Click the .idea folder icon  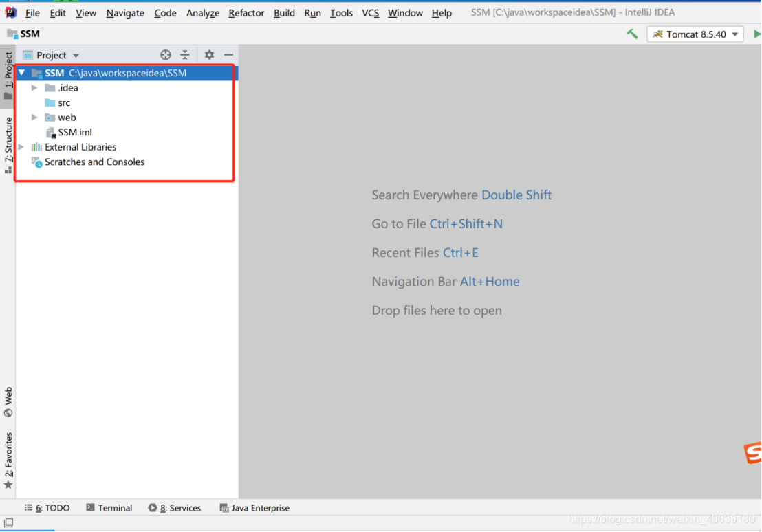(50, 88)
